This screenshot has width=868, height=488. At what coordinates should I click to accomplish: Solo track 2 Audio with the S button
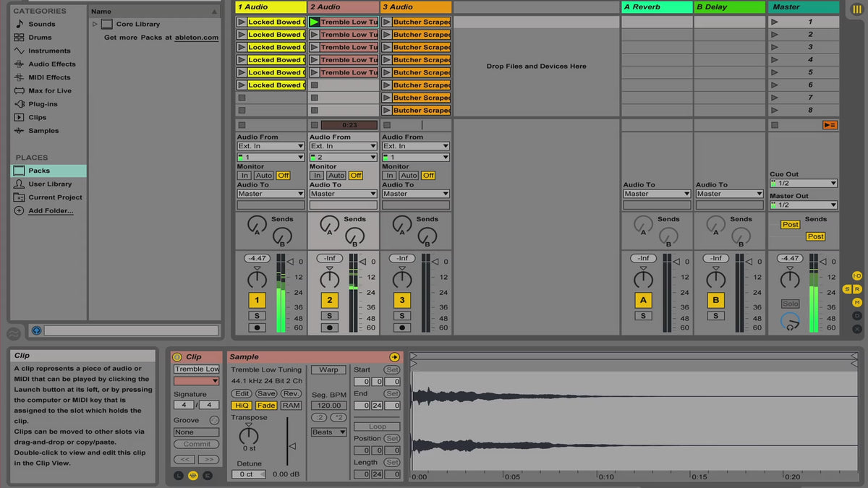(329, 316)
